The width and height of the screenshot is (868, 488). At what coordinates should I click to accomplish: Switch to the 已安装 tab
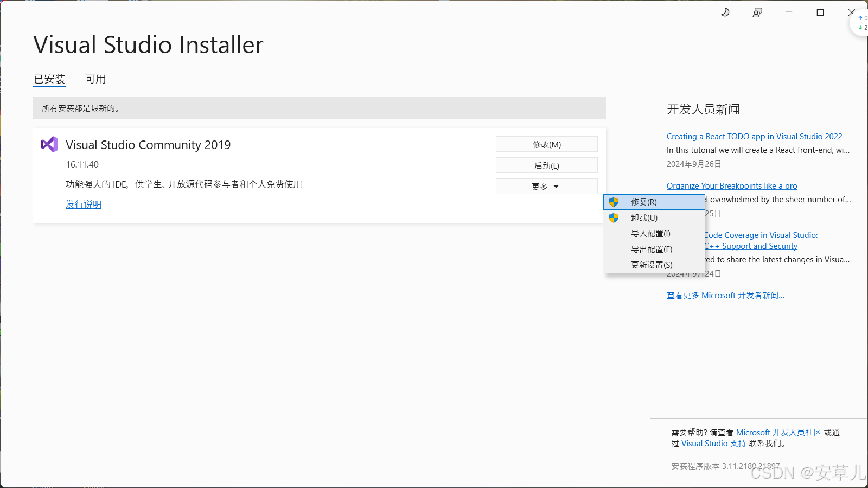coord(49,79)
